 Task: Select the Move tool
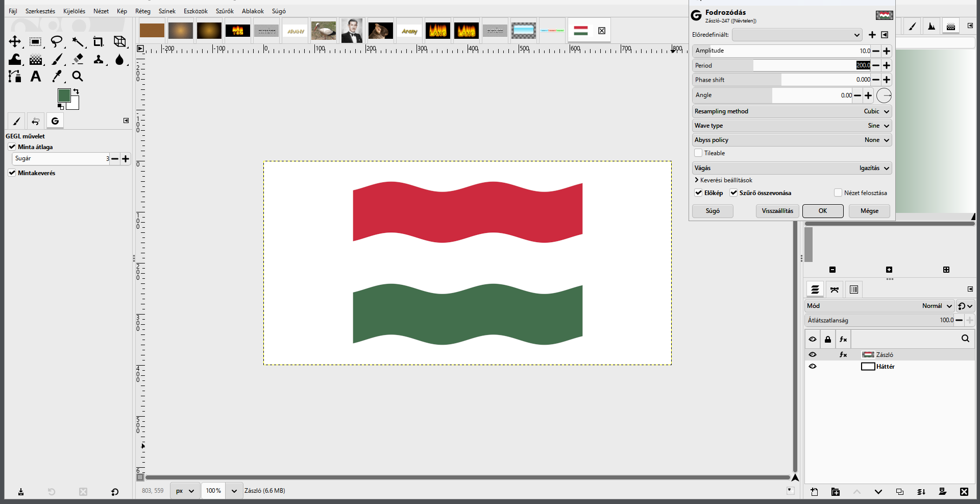(x=15, y=41)
